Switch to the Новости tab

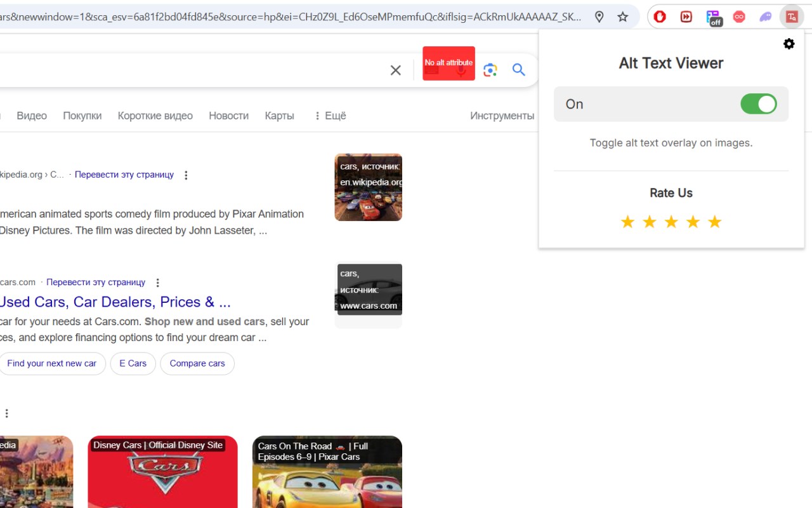pyautogui.click(x=228, y=116)
